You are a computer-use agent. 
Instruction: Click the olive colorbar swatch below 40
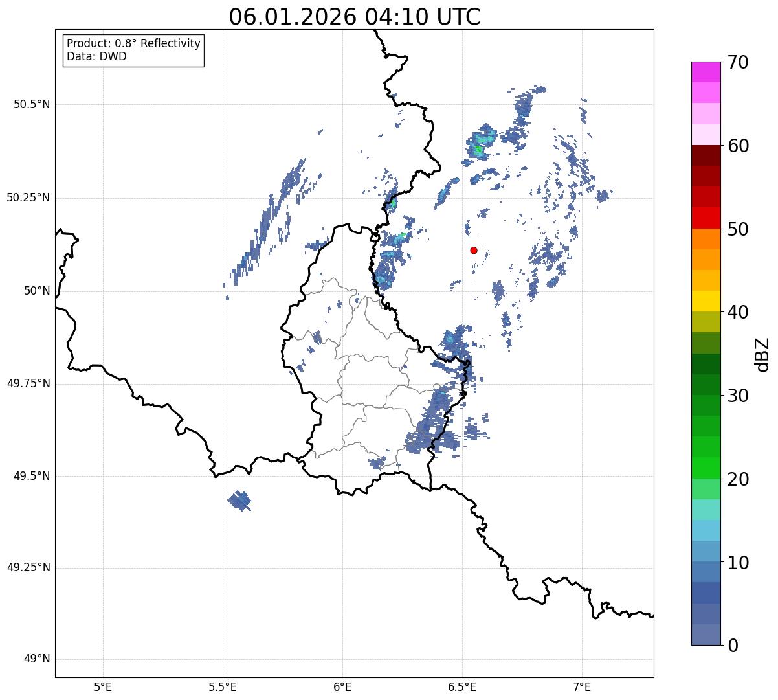[706, 322]
